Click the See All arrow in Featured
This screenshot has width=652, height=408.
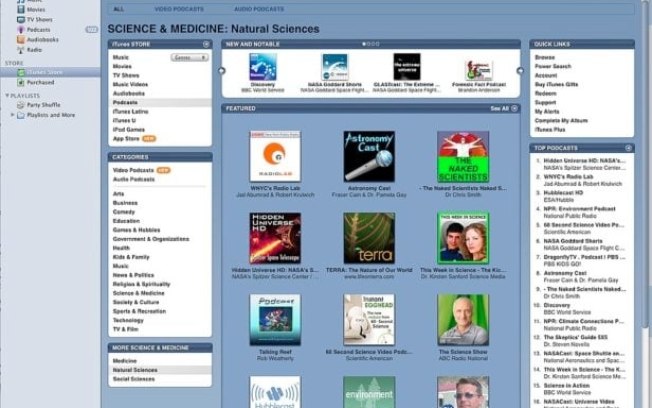coord(514,109)
